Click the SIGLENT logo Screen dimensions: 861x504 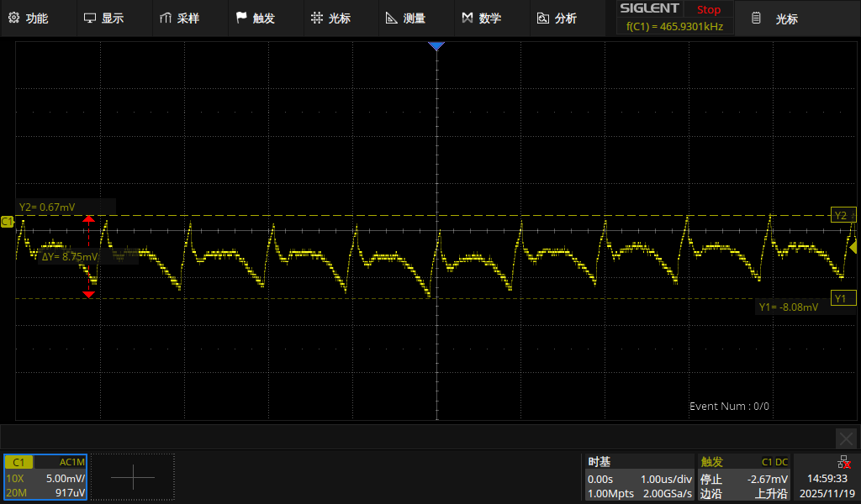(649, 9)
